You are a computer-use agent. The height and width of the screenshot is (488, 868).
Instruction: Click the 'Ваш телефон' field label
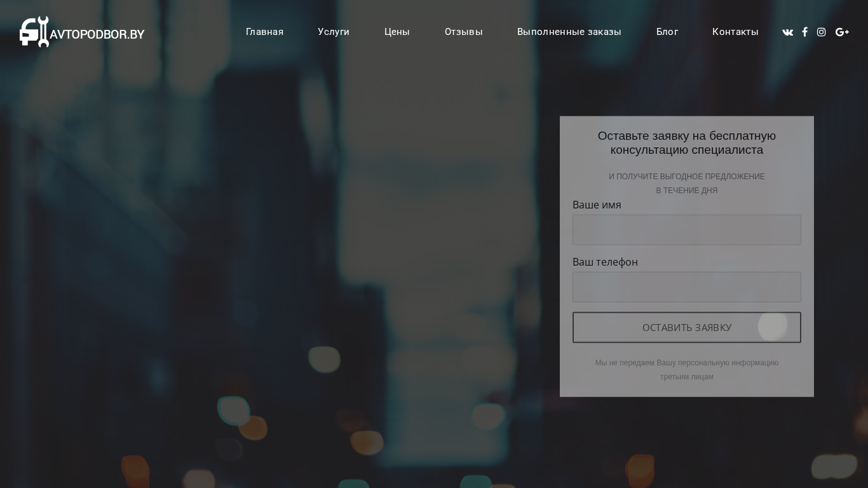[x=605, y=262]
